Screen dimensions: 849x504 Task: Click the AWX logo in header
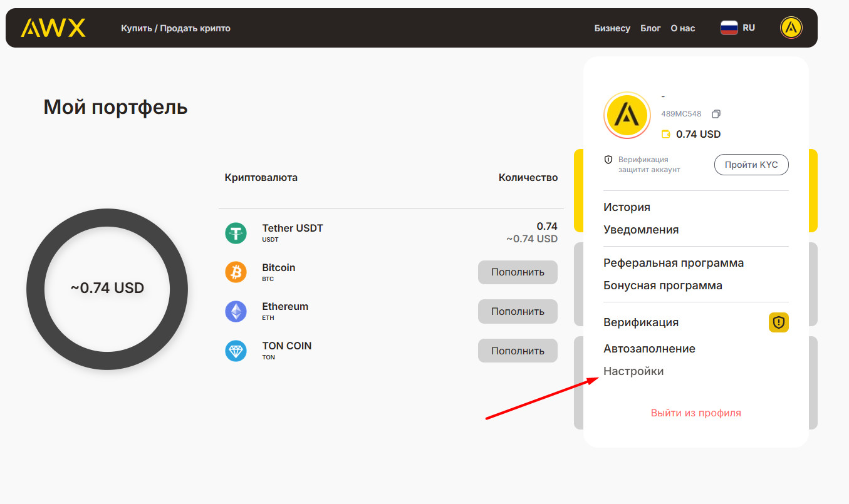tap(53, 28)
